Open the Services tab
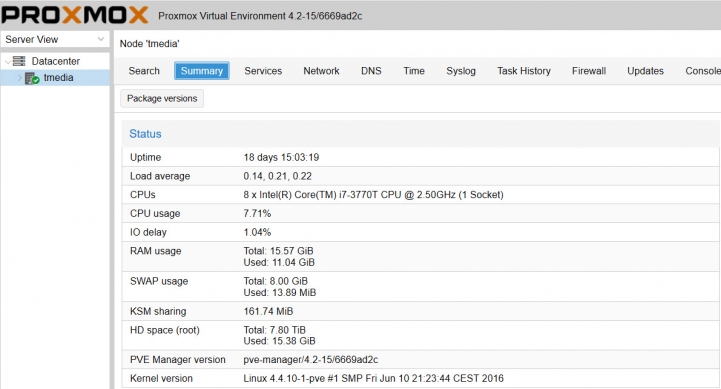This screenshot has height=389, width=721. click(263, 71)
